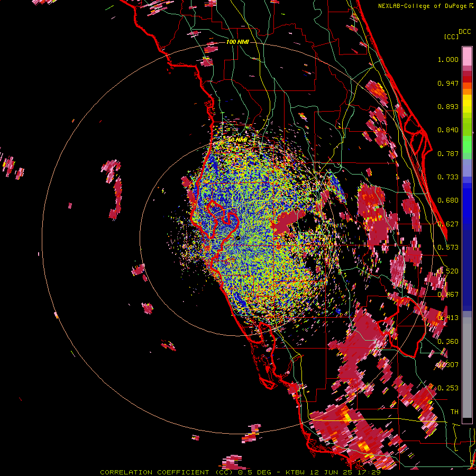Select the 0.413 scale value

(x=448, y=318)
